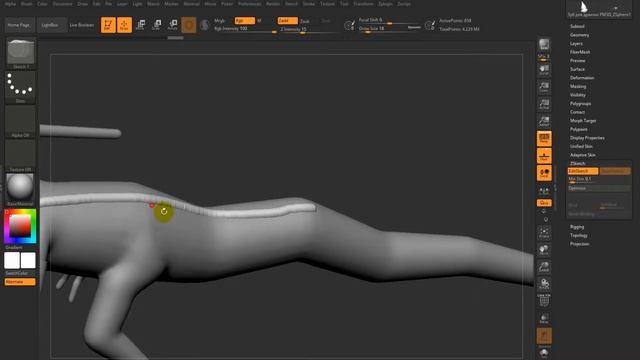Collapse the ZSketch subpalette
Viewport: 640px width, 360px height.
tap(577, 163)
